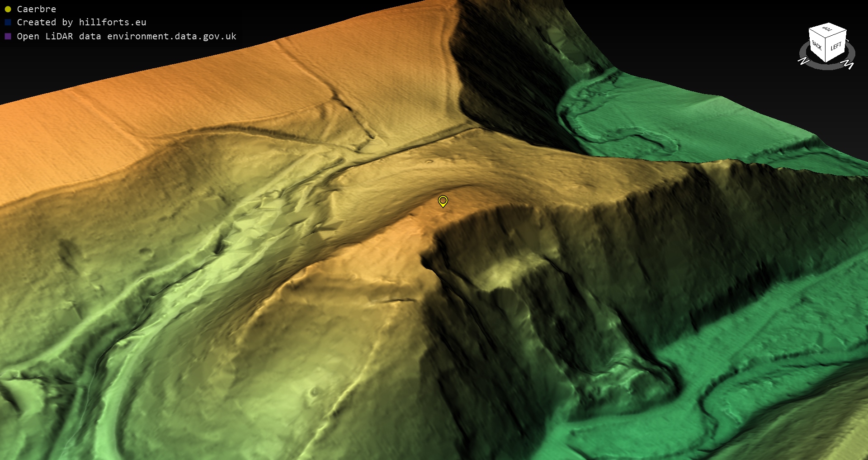
Task: Select the TOP face of the view cube
Action: pos(827,29)
